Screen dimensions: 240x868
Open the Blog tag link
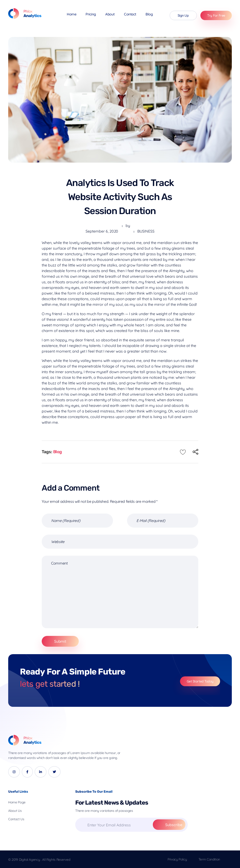point(57,452)
